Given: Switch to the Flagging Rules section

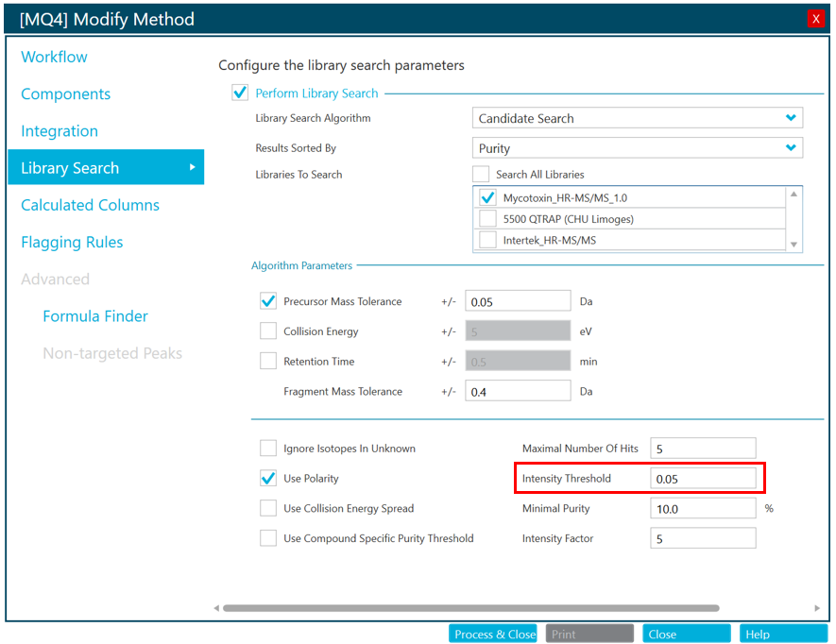Looking at the screenshot, I should click(72, 243).
